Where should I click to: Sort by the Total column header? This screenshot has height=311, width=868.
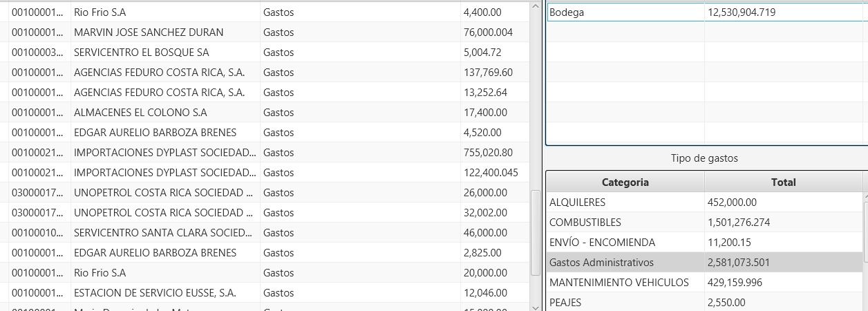[783, 182]
